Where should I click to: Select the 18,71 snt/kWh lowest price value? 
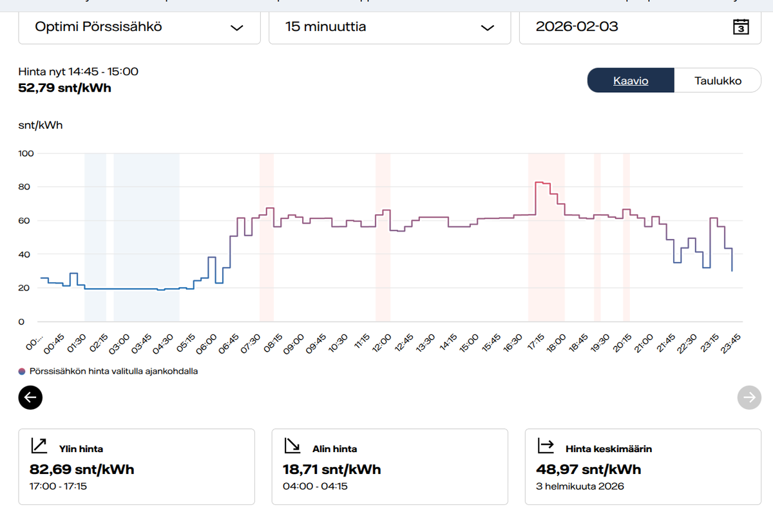point(332,469)
